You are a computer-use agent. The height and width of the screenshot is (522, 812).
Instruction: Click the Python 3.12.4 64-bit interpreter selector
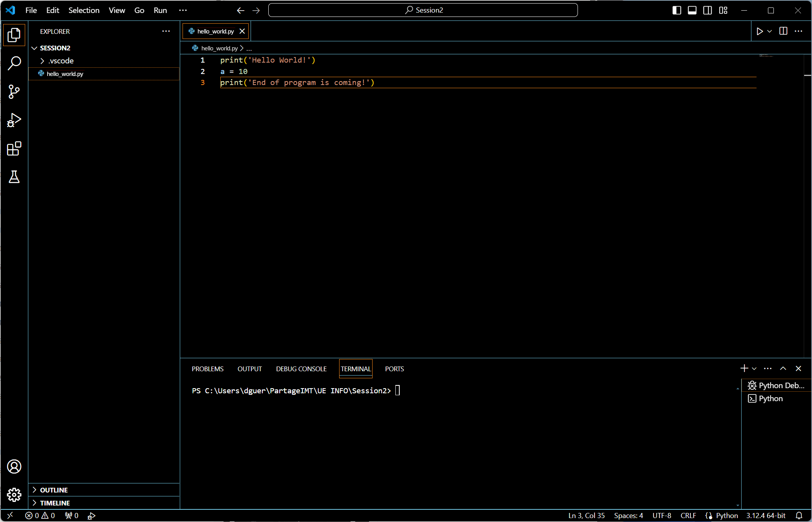766,515
